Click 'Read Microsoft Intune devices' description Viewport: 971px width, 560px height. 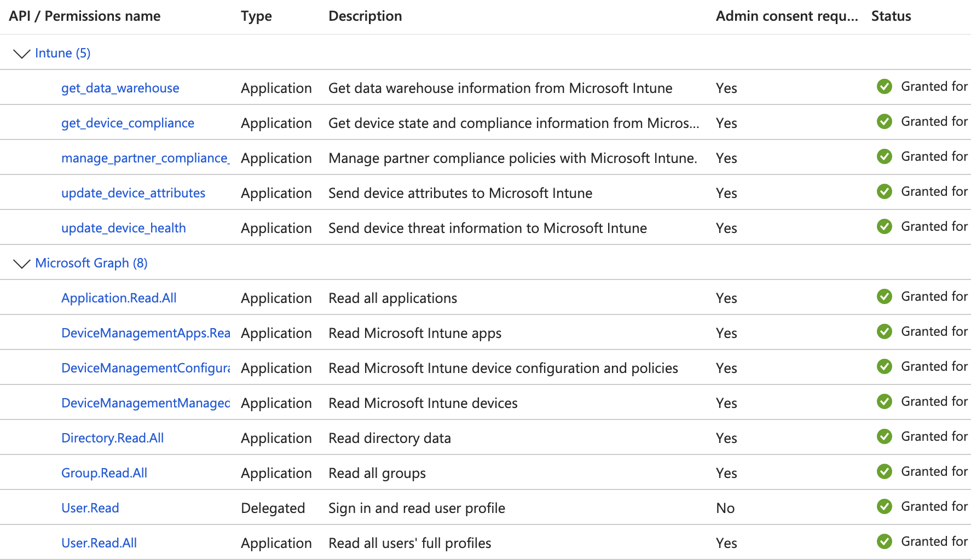[423, 403]
